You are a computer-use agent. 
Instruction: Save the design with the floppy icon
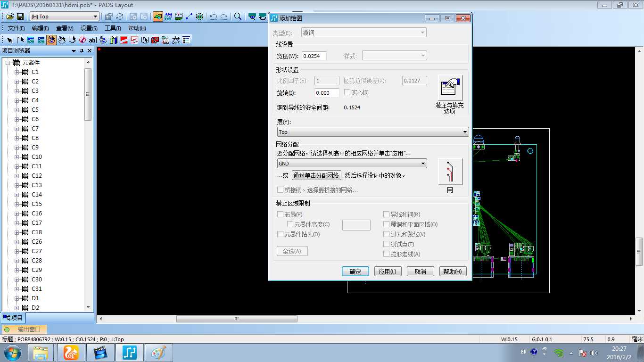(x=20, y=16)
